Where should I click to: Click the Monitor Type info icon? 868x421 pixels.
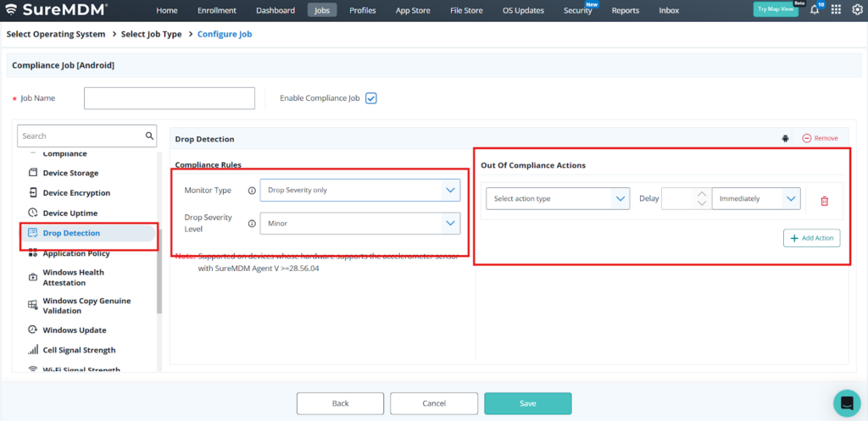point(251,191)
